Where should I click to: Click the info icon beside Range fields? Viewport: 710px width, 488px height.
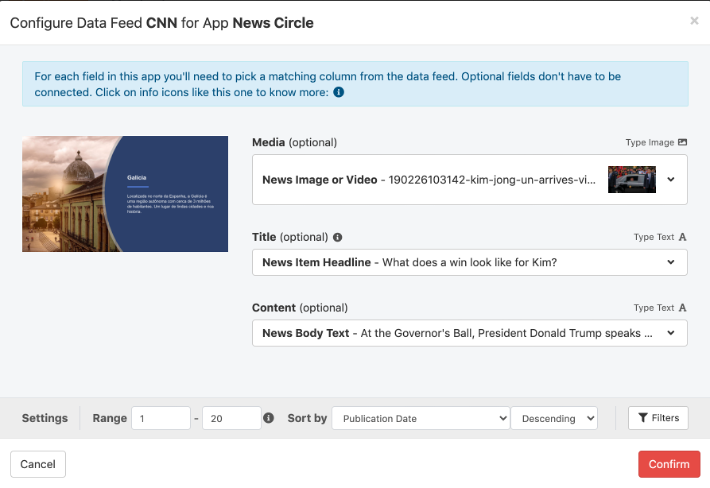[269, 418]
